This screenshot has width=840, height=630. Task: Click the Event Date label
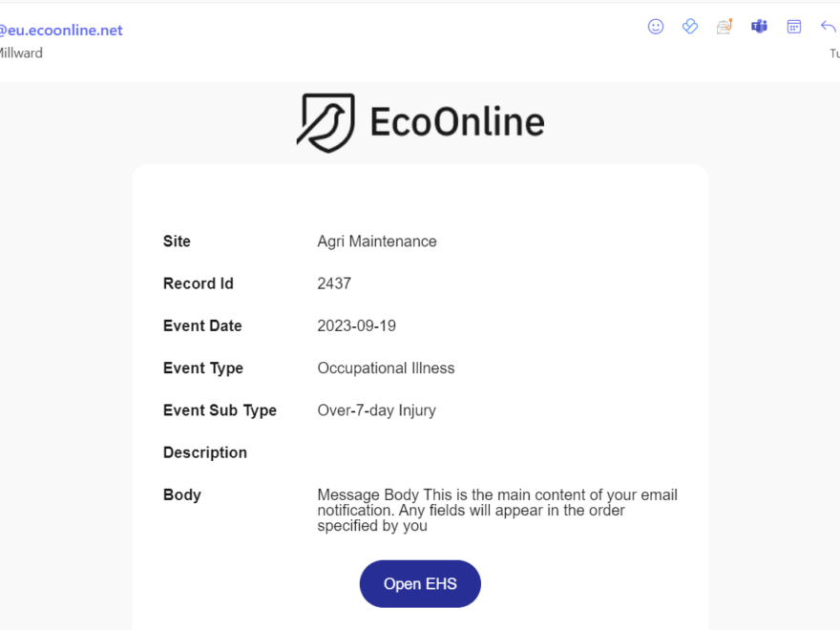coord(202,325)
